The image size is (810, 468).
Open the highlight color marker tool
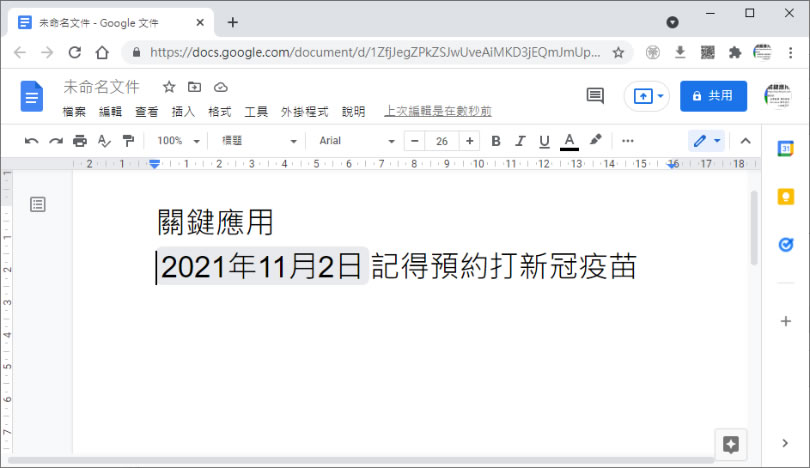pyautogui.click(x=595, y=139)
